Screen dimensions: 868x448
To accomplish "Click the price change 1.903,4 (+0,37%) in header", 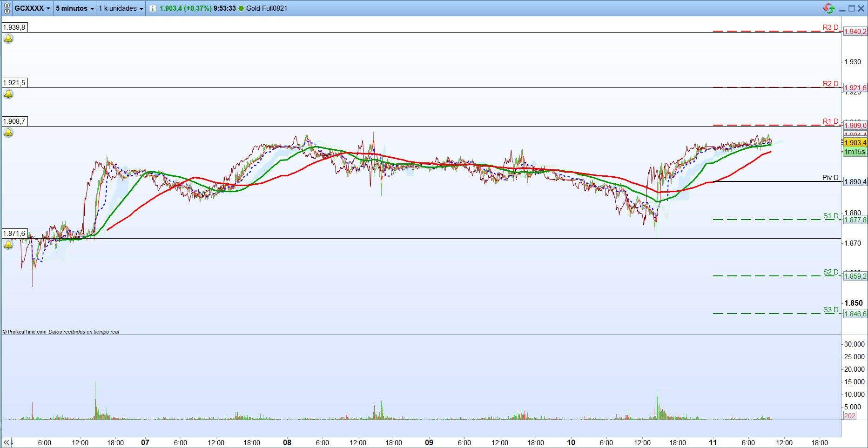I will click(x=185, y=8).
